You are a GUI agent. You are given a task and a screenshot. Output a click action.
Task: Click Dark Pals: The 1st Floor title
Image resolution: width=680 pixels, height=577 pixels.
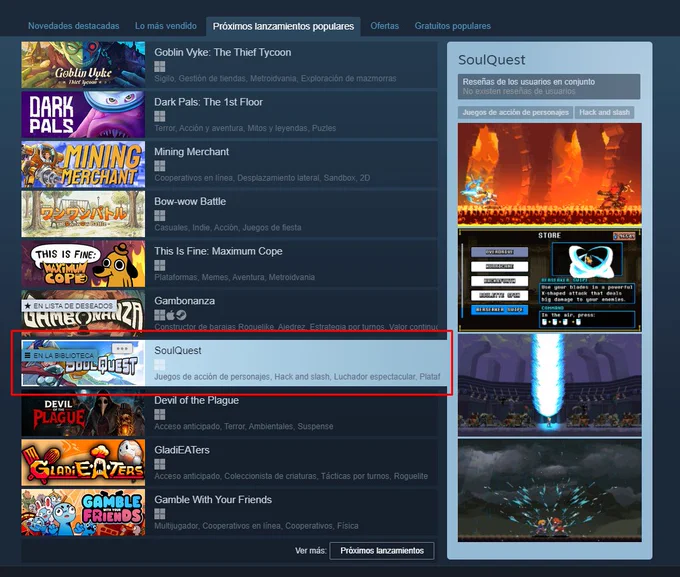[x=208, y=102]
